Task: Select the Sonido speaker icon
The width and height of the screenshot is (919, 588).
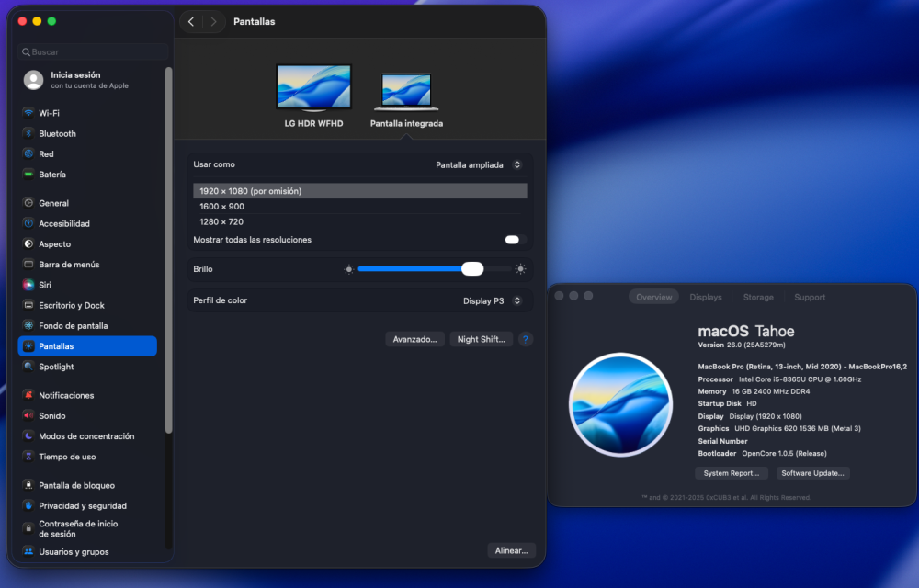Action: 28,416
